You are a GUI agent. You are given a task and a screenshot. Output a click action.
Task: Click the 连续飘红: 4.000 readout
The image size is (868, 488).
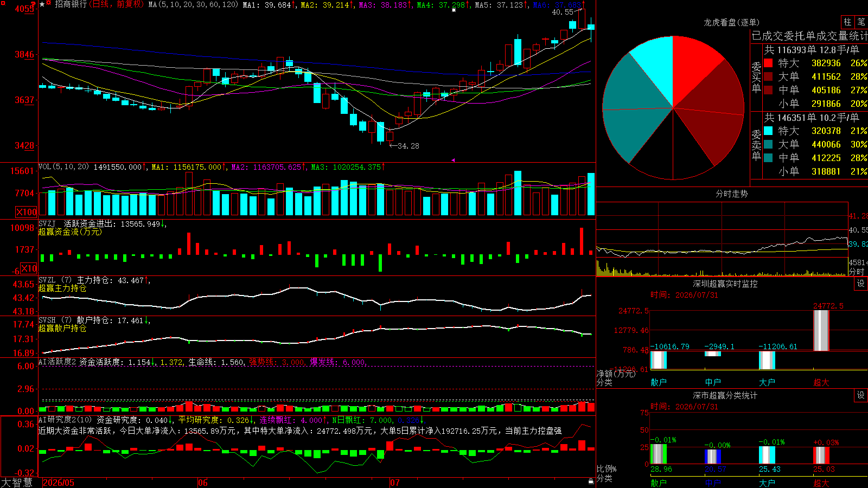pyautogui.click(x=293, y=420)
